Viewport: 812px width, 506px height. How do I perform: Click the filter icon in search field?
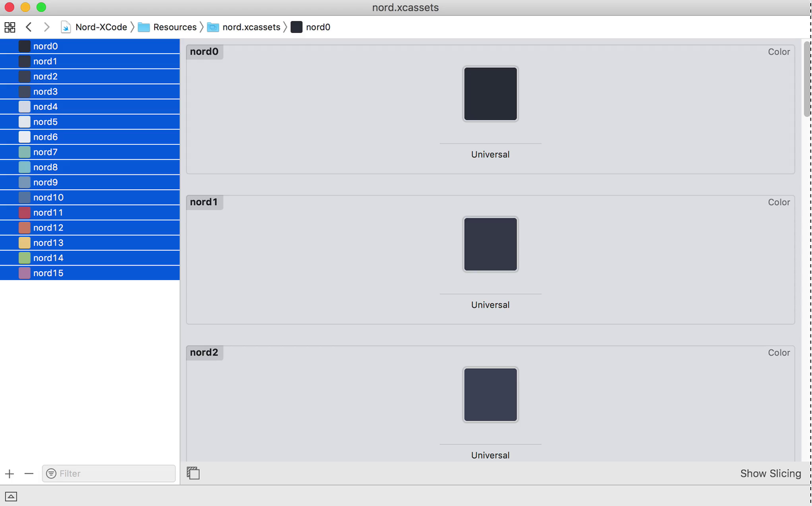(51, 474)
